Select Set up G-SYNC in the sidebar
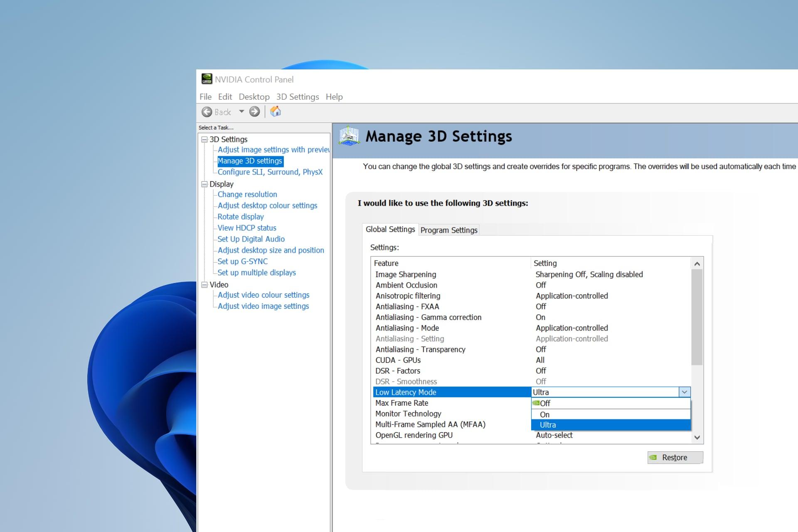The image size is (798, 532). tap(242, 261)
